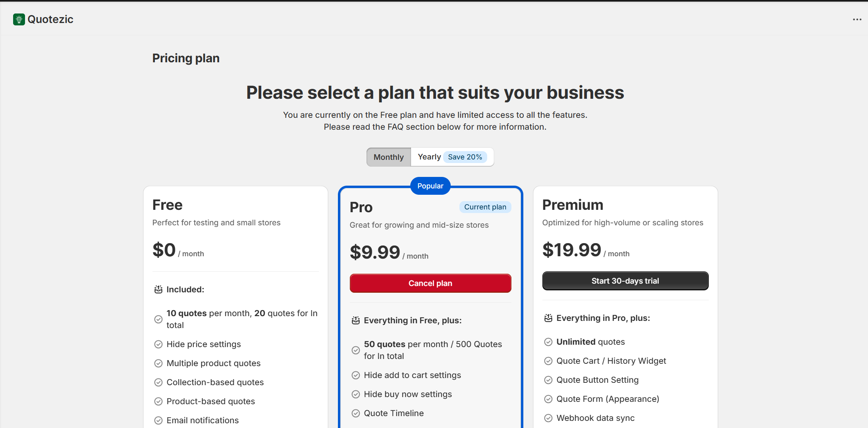Click the Current plan badge
This screenshot has height=428, width=868.
485,207
